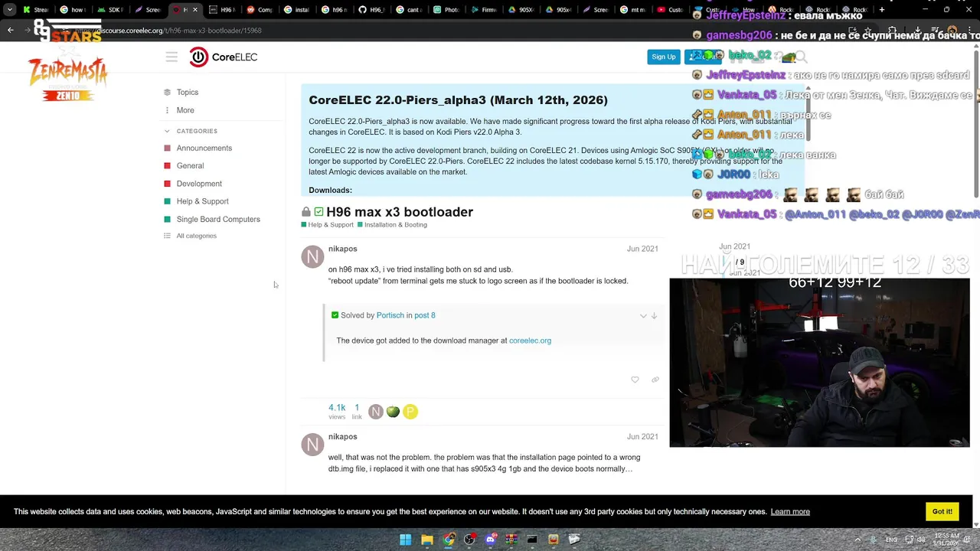Switch to the 'Photo' browser tab
This screenshot has height=551, width=980.
coord(446,10)
